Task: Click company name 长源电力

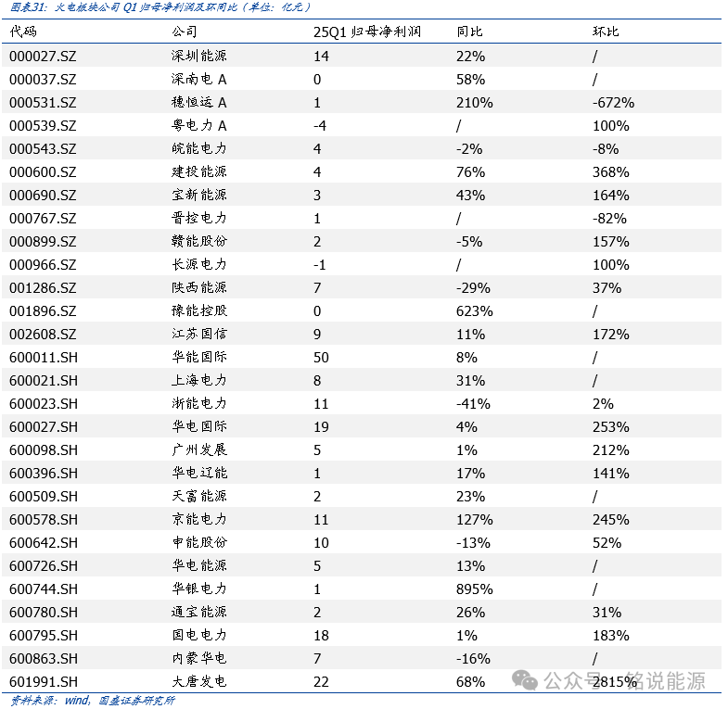Action: pos(199,264)
